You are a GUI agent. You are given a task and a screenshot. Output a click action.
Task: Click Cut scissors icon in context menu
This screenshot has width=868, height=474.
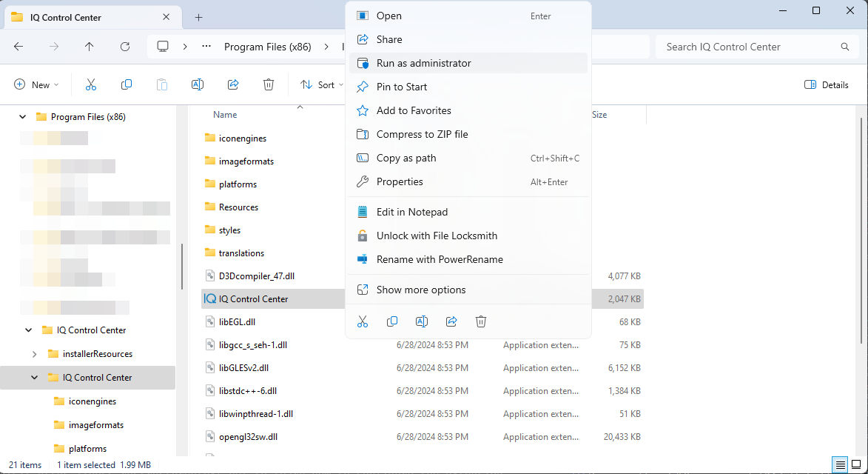pos(363,321)
